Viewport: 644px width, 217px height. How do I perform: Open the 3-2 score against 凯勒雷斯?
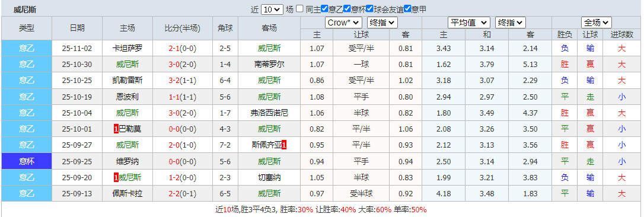175,81
